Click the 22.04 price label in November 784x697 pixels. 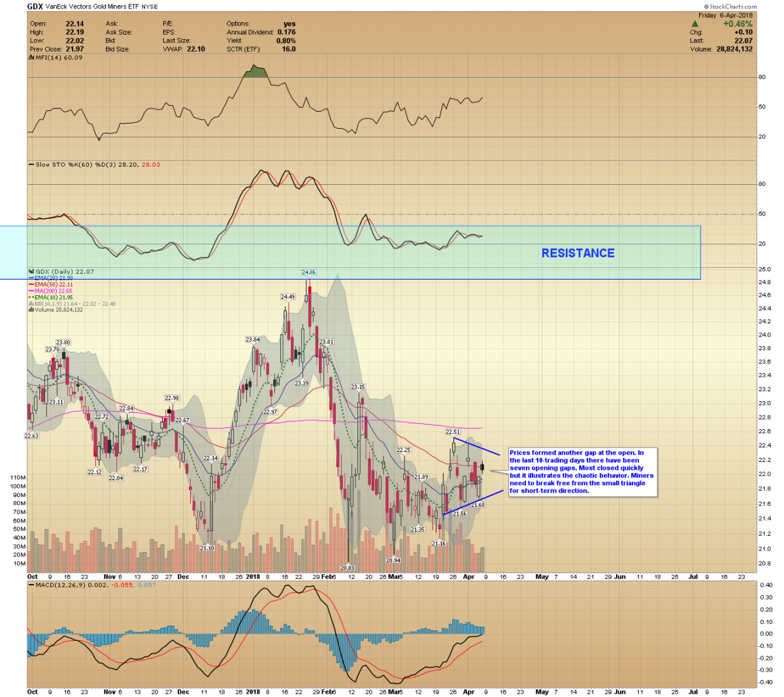pyautogui.click(x=116, y=478)
